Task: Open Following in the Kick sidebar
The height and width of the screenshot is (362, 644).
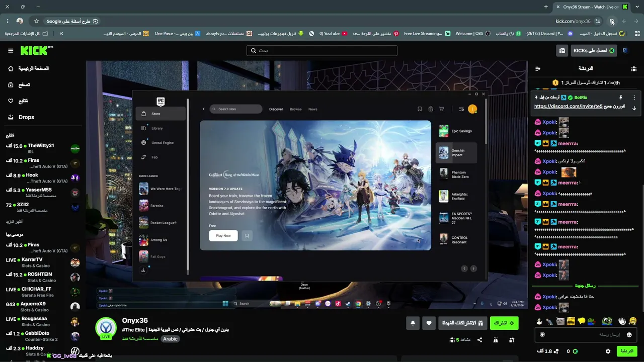Action: [17, 101]
